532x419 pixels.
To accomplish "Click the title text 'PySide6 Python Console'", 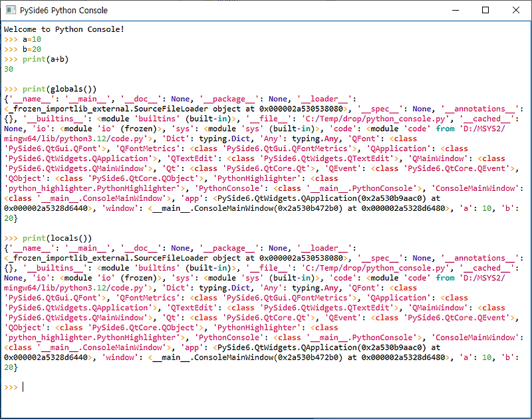I will click(x=66, y=11).
